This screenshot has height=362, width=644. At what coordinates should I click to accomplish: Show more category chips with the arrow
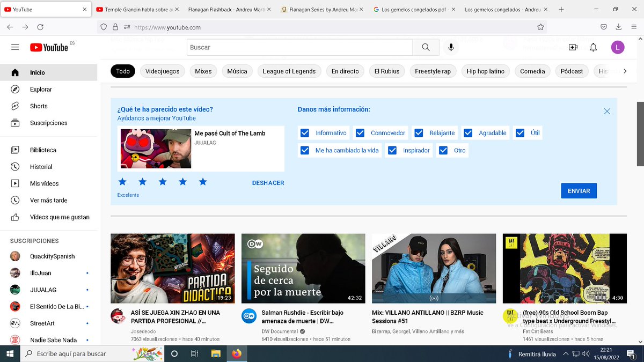coord(625,71)
